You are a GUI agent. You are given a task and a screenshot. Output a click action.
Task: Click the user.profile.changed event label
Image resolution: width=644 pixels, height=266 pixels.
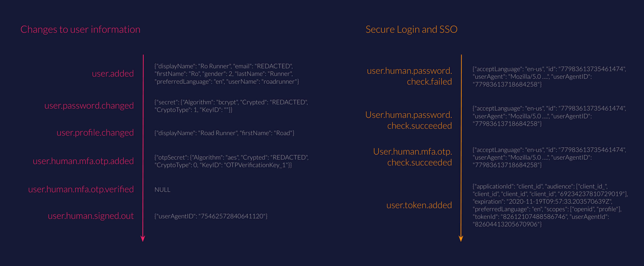95,133
